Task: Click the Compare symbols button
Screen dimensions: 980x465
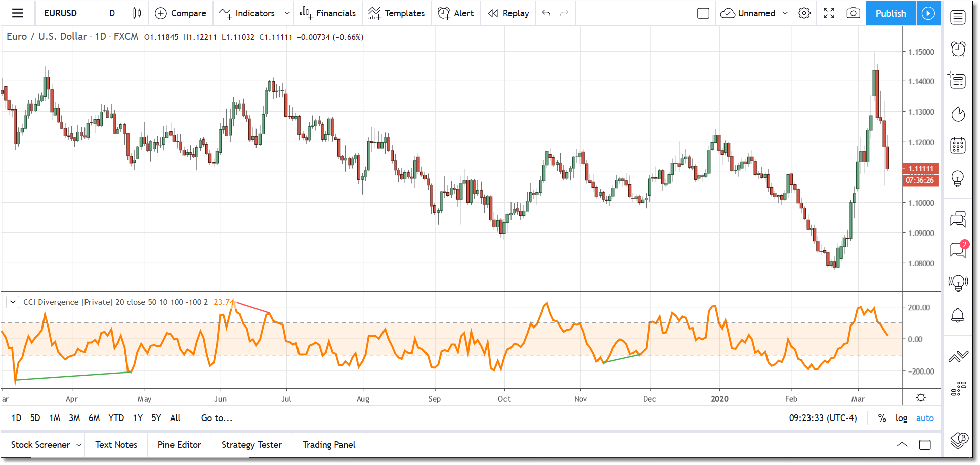Action: coord(181,13)
